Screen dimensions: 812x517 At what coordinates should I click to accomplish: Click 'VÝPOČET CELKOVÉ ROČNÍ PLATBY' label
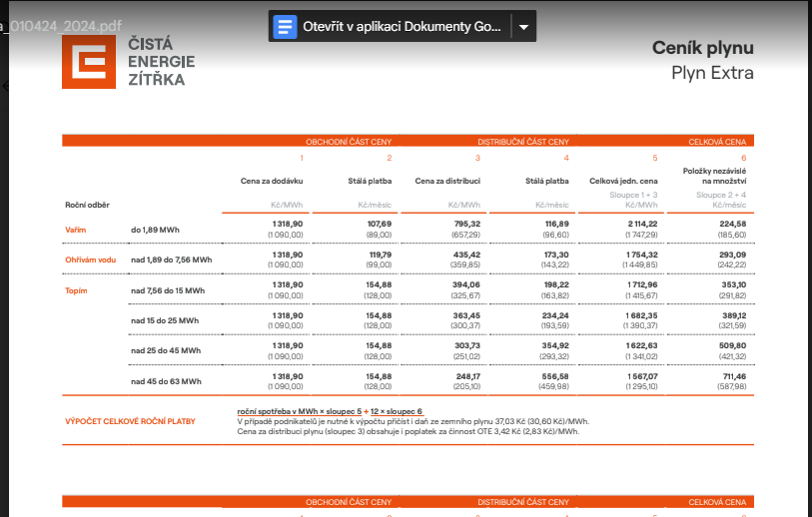[130, 422]
